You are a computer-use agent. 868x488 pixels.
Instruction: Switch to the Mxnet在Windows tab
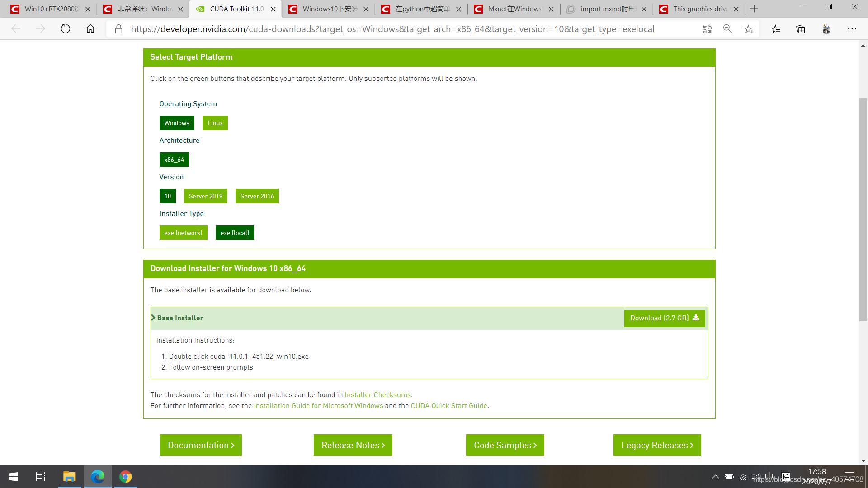coord(514,9)
